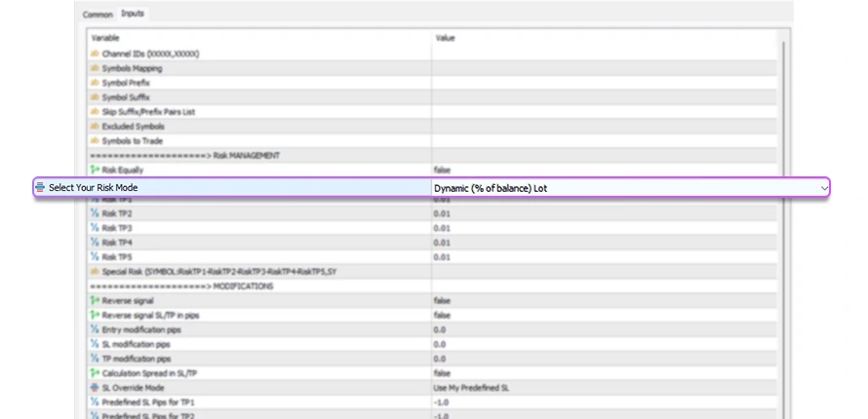Click the Select Your Risk Mode enum icon
Viewport: 868px width, 419px height.
[x=40, y=187]
